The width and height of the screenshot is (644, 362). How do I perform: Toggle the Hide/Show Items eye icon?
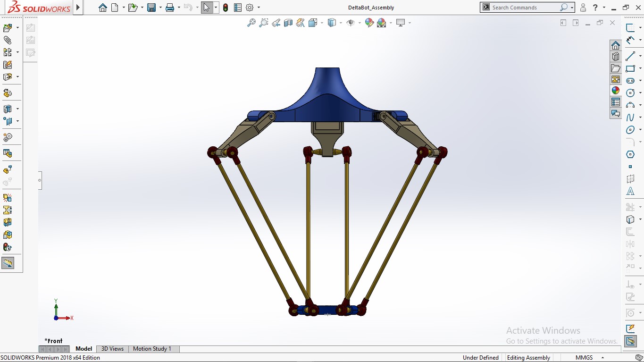tap(351, 23)
